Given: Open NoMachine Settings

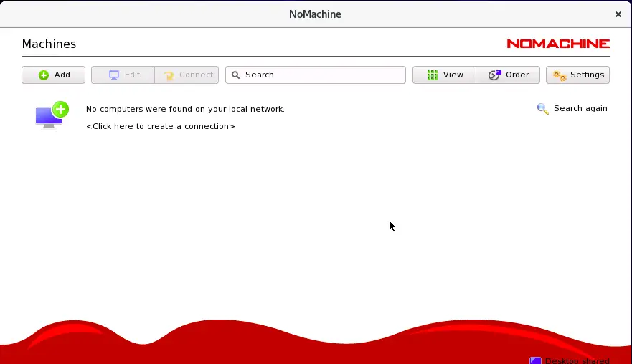Looking at the screenshot, I should click(577, 75).
